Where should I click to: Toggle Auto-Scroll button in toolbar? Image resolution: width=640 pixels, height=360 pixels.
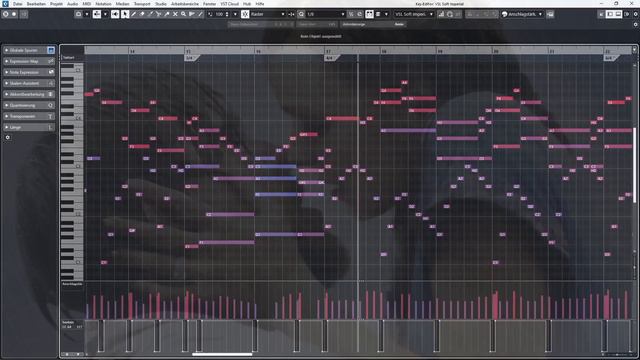[x=97, y=14]
